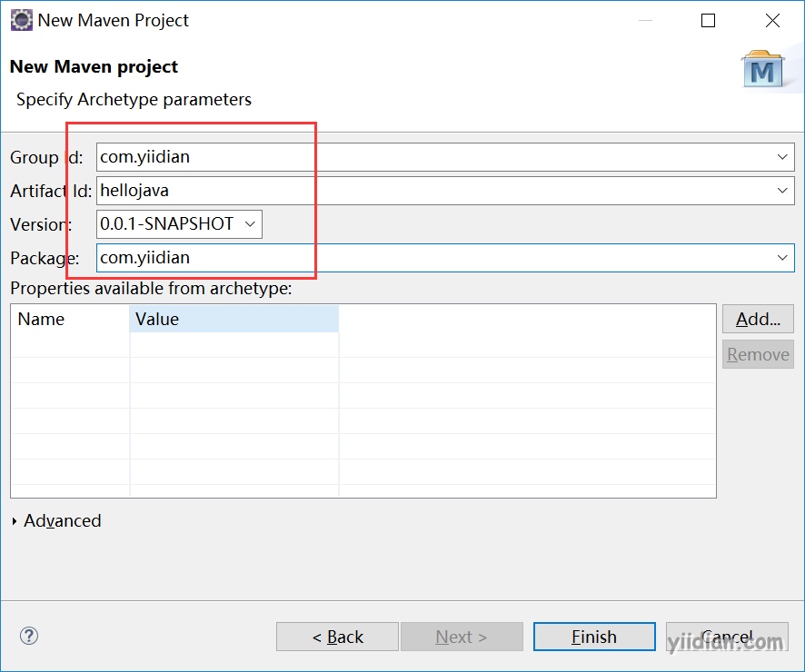Click the Remove property button
The height and width of the screenshot is (672, 805).
[x=758, y=354]
